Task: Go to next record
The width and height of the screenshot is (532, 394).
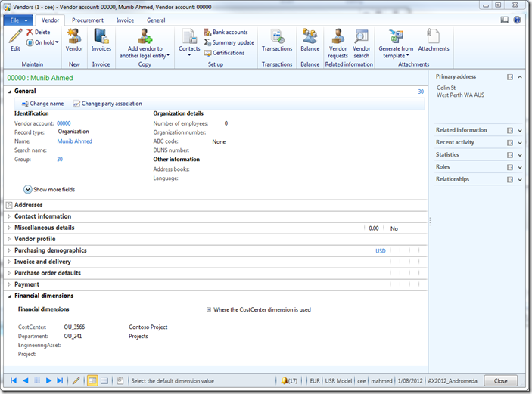Action: coord(48,381)
